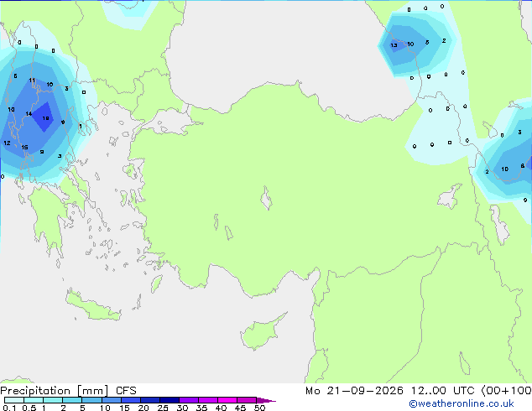The height and width of the screenshot is (411, 532).
Task: Click the '18' precipitation value on the map
Action: tap(45, 118)
